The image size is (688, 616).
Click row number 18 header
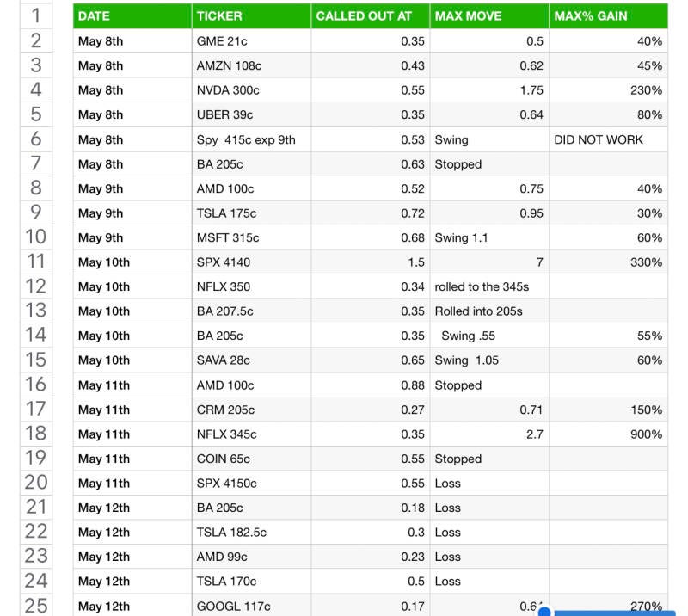click(x=36, y=434)
